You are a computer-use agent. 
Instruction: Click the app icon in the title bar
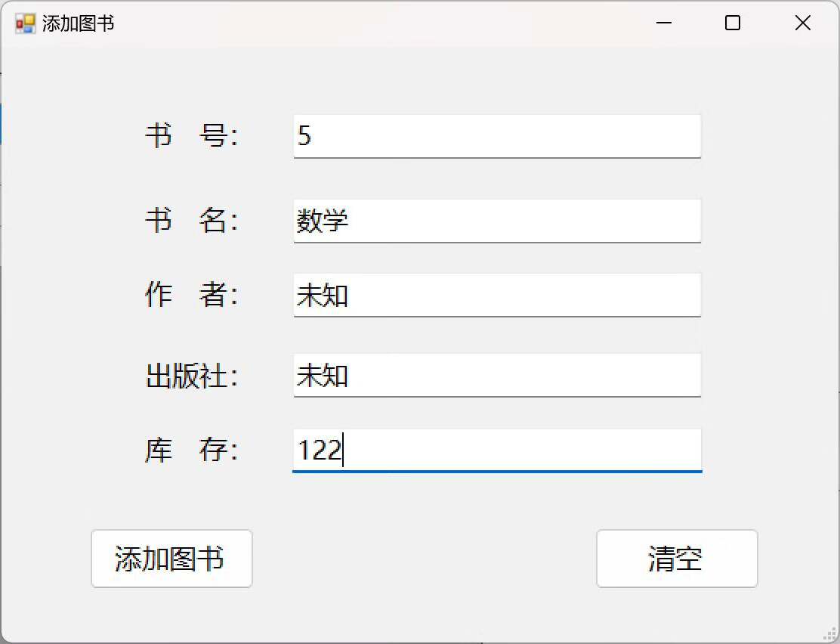click(25, 23)
